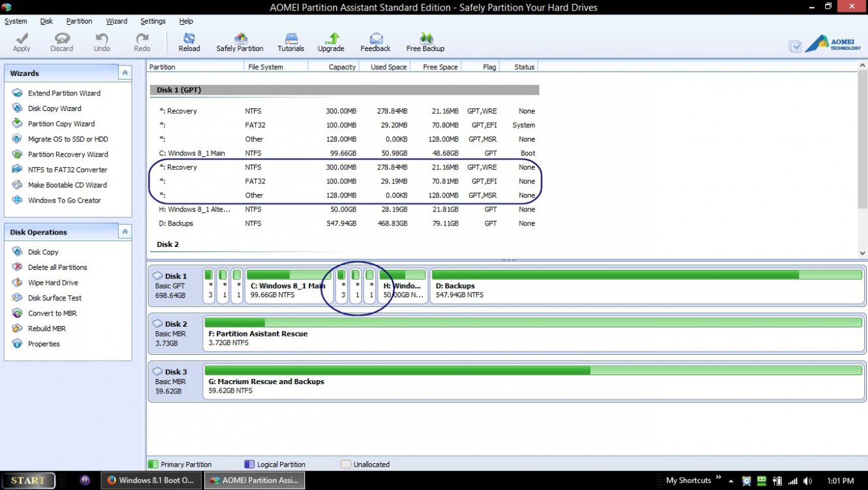
Task: Select Disk 2 Basic MBR header
Action: click(174, 334)
